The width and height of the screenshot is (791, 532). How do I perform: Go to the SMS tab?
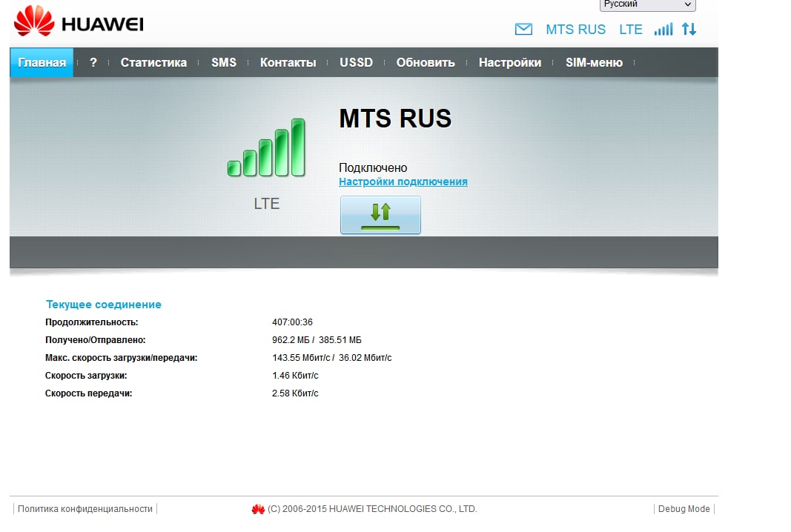[x=223, y=62]
